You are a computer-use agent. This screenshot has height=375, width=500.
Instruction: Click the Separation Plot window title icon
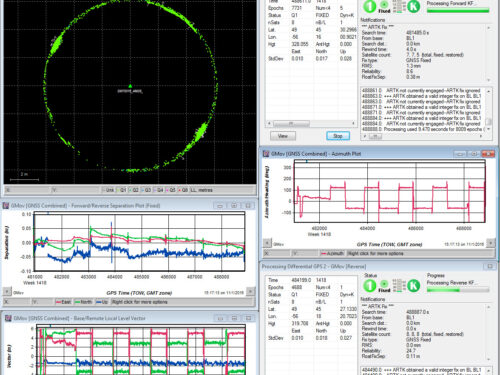(6, 206)
